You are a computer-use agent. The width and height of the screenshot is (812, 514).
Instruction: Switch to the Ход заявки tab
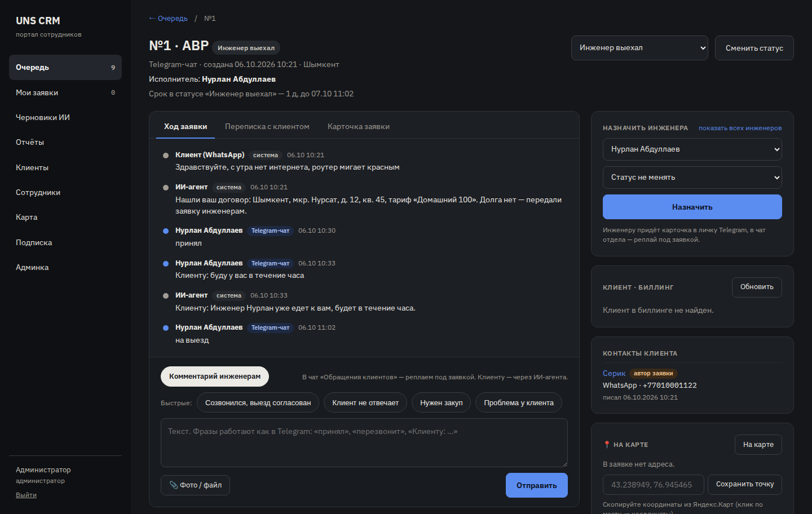pos(186,127)
